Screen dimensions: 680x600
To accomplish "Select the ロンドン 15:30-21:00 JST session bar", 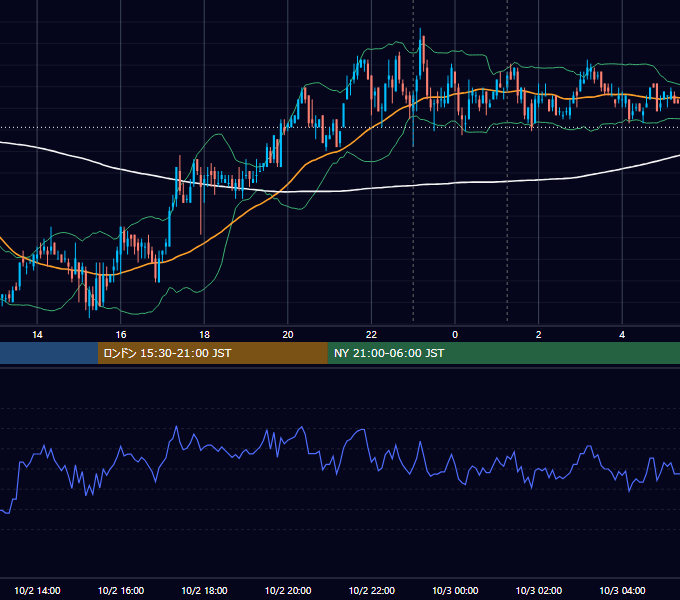I will point(212,353).
